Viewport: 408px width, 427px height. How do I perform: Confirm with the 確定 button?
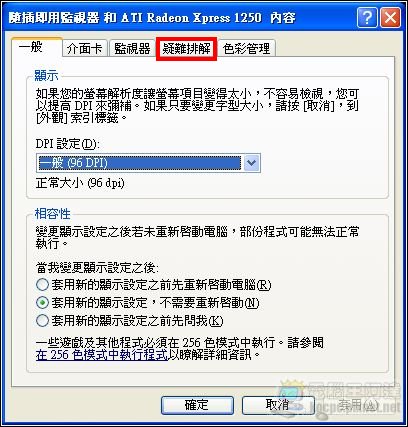(197, 405)
